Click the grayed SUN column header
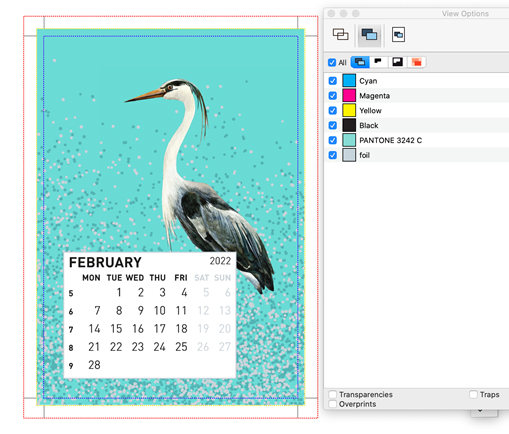 pos(222,278)
